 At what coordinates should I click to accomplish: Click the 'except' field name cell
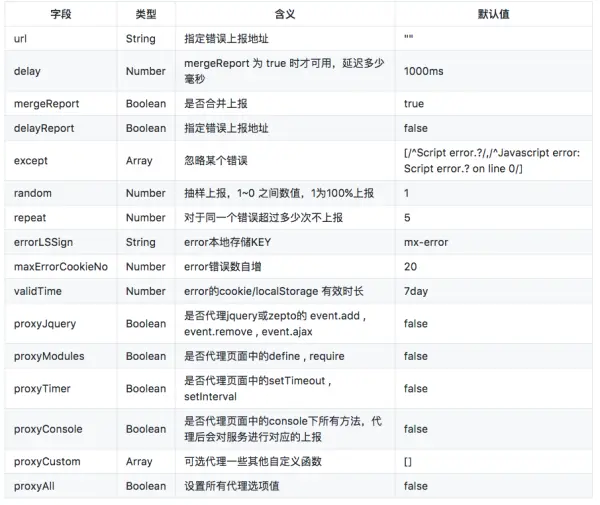(31, 161)
